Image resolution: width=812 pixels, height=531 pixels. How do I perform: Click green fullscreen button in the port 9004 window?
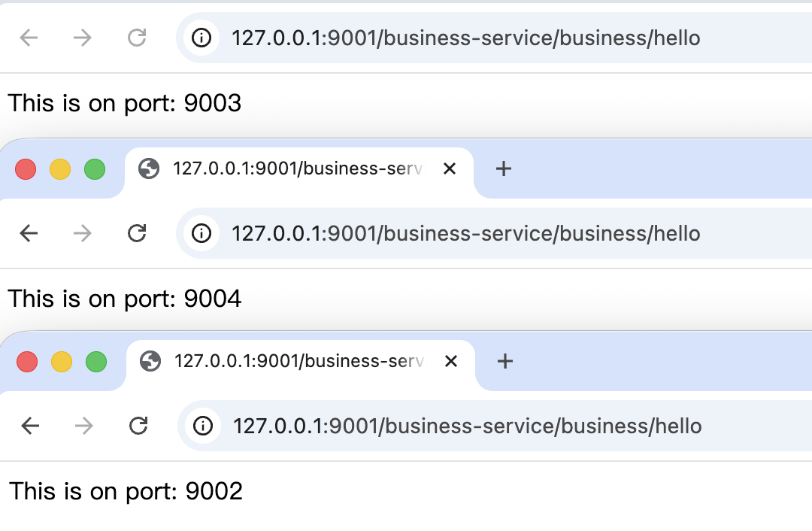click(95, 169)
